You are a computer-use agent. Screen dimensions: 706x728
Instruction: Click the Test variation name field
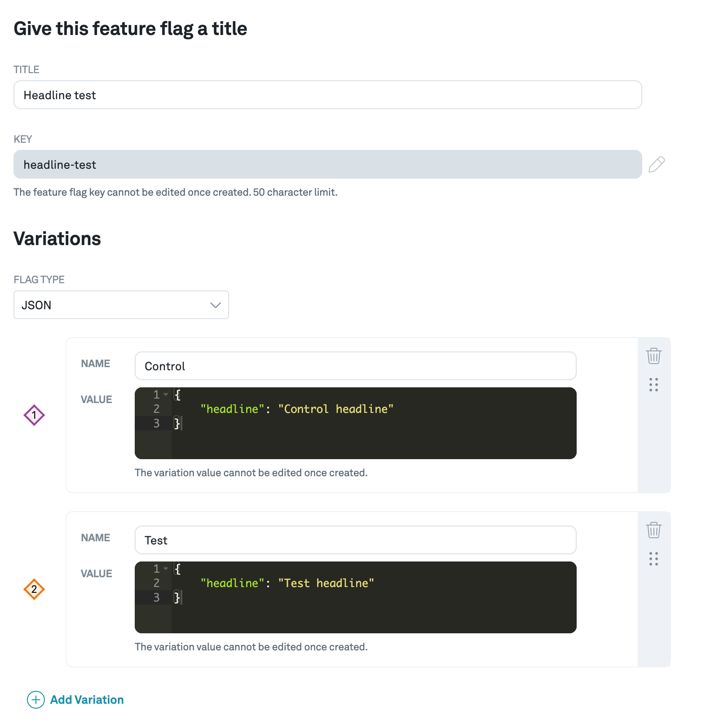tap(355, 540)
